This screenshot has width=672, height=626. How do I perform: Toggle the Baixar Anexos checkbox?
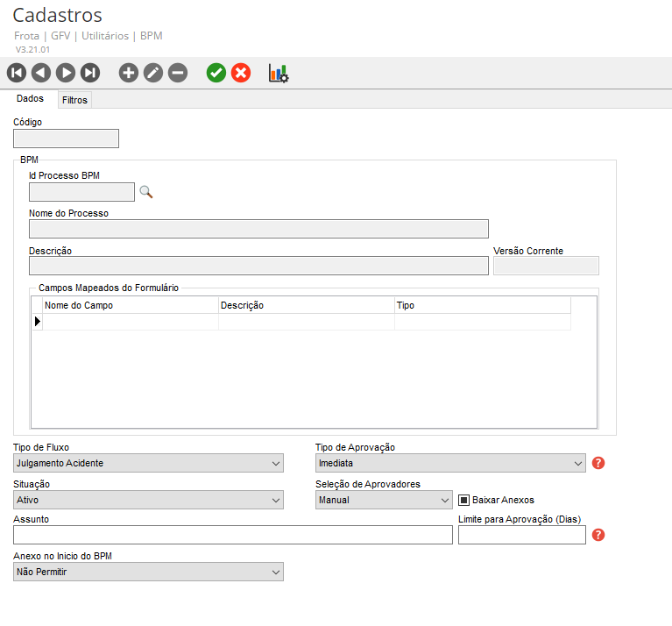coord(464,500)
